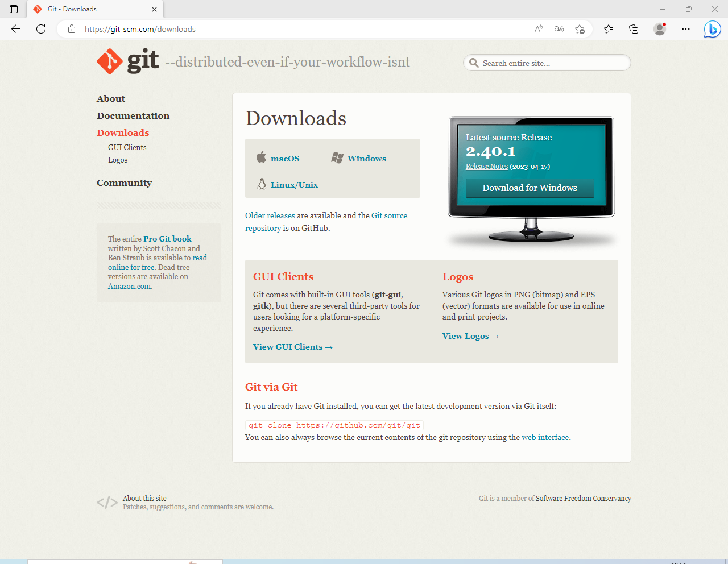Open the Pro Git book link
The image size is (728, 564).
[x=167, y=239]
